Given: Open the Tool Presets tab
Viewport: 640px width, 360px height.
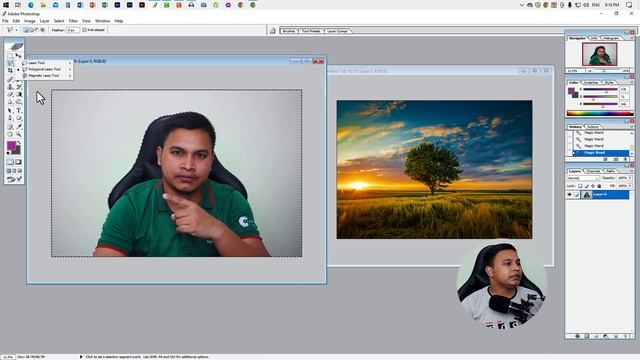Looking at the screenshot, I should 311,31.
